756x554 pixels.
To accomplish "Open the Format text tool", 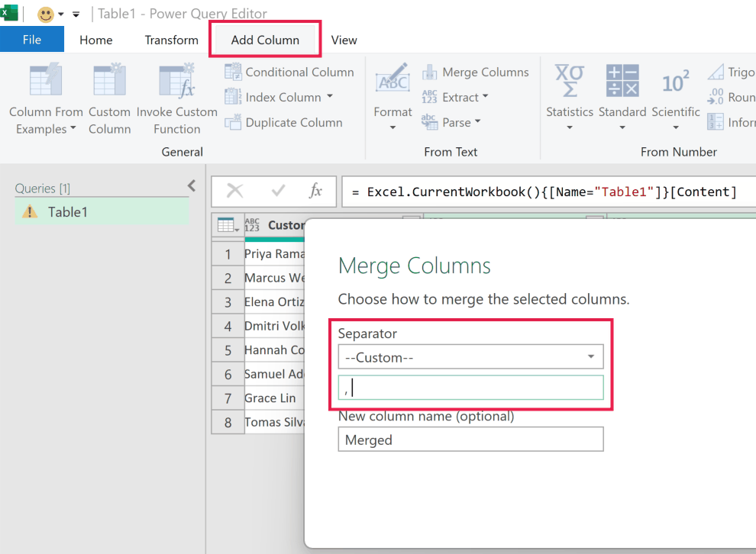I will click(393, 96).
